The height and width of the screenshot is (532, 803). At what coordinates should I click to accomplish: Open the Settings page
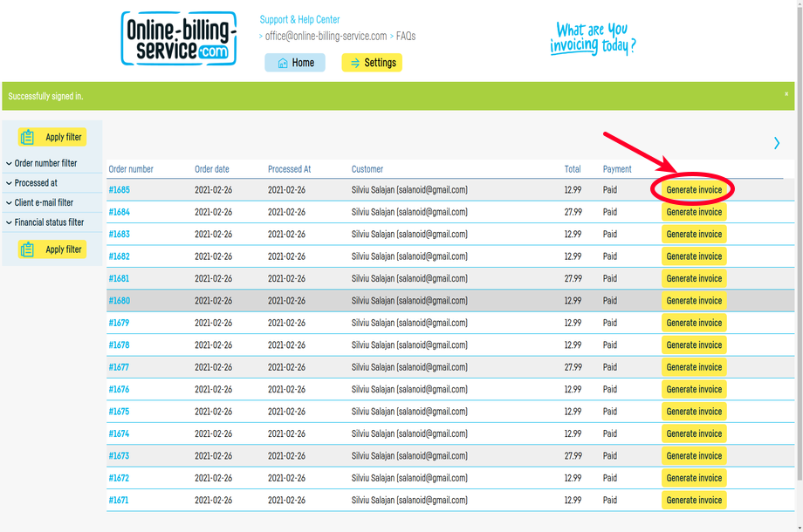(x=372, y=63)
